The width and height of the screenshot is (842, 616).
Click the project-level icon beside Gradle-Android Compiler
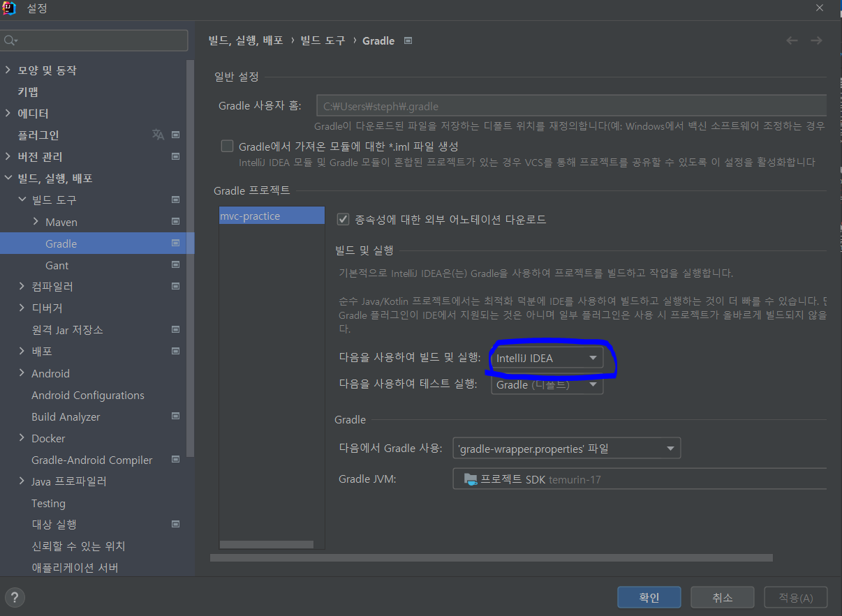pyautogui.click(x=175, y=460)
